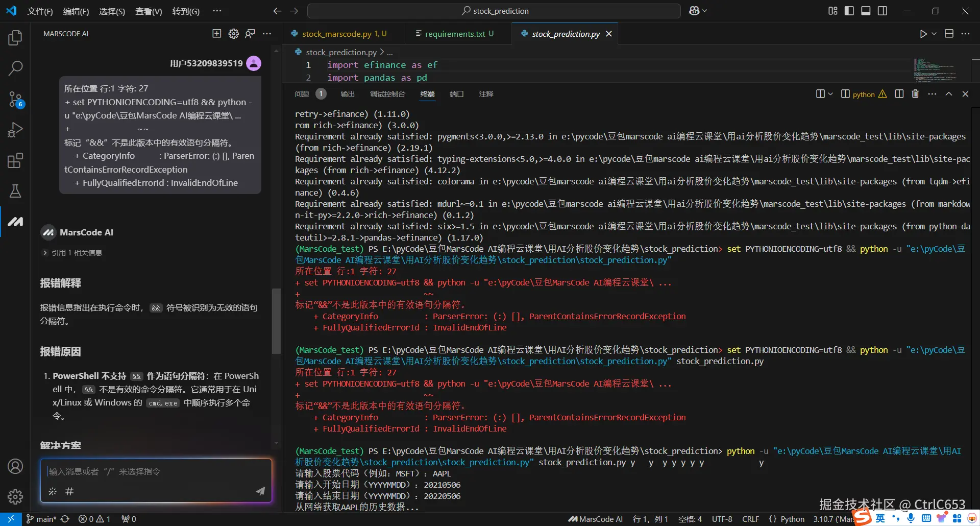
Task: Click the MarsCode chat message input
Action: click(x=156, y=471)
